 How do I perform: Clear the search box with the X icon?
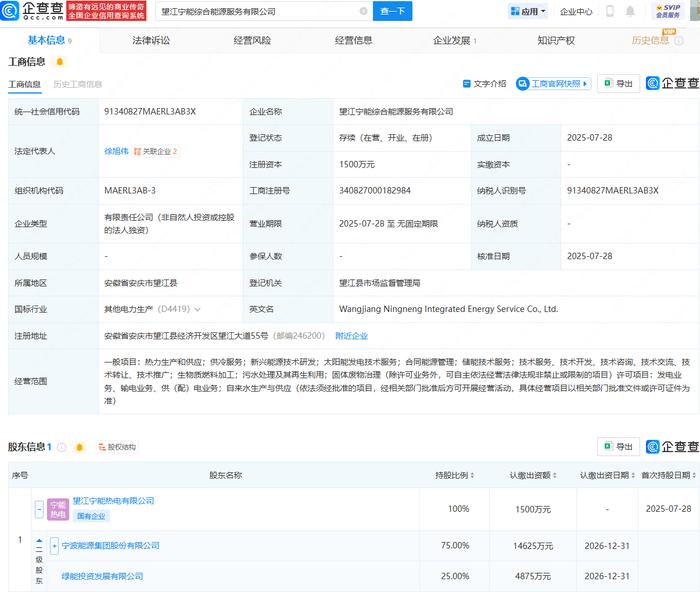(364, 11)
